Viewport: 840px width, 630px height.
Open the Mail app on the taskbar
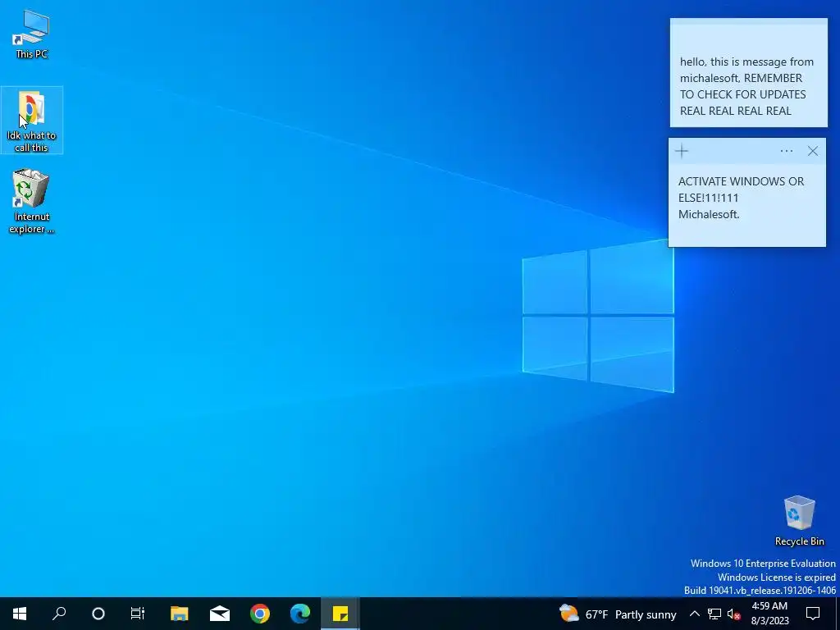[x=220, y=614]
